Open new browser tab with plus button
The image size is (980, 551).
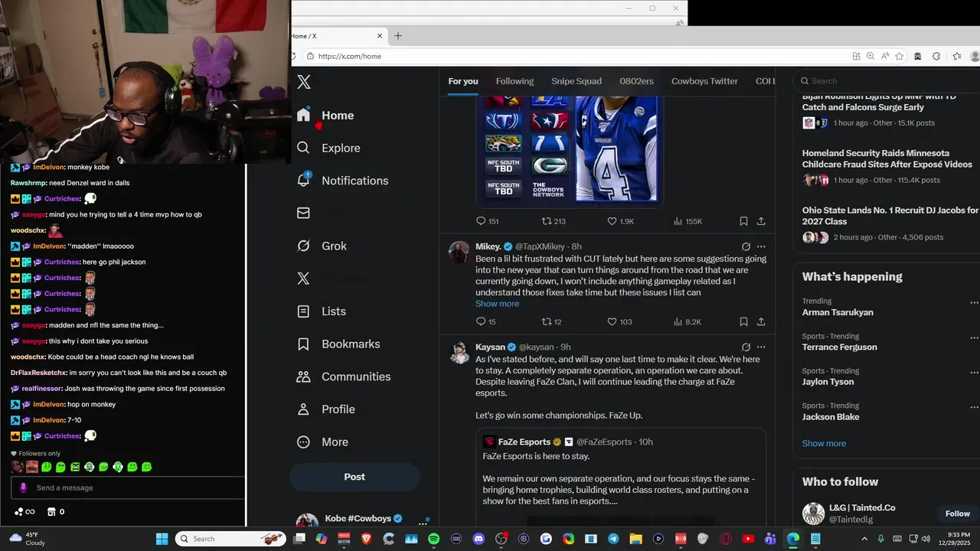tap(397, 36)
